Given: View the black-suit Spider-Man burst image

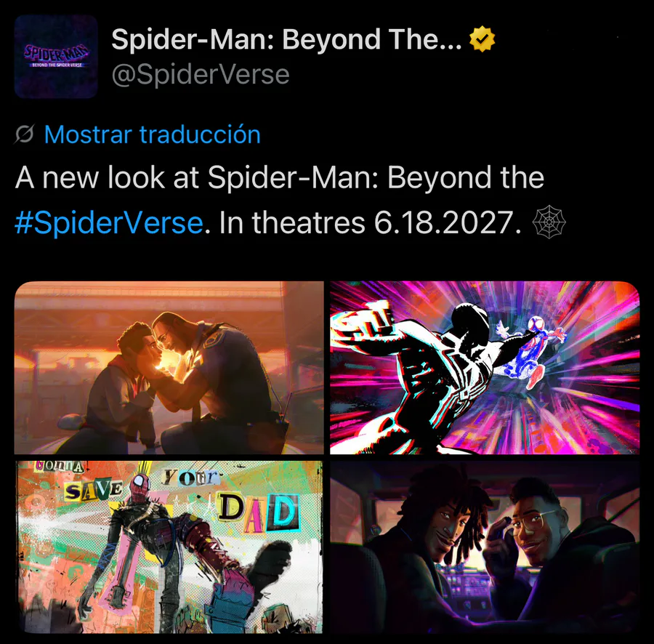Looking at the screenshot, I should (485, 368).
